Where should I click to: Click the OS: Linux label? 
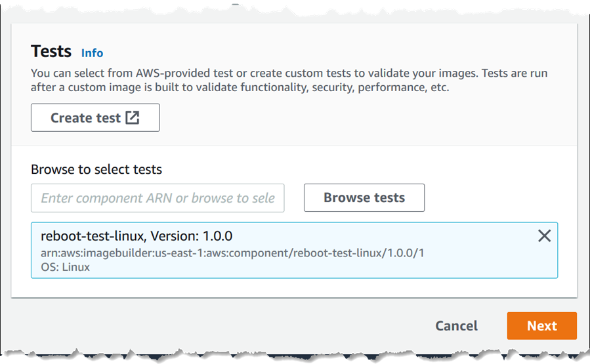click(65, 267)
